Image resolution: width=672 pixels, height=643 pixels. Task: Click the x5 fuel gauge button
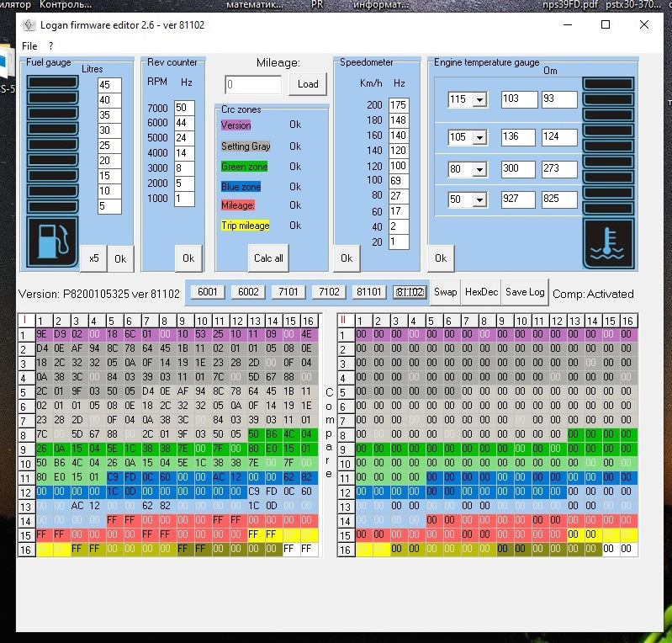click(x=93, y=258)
